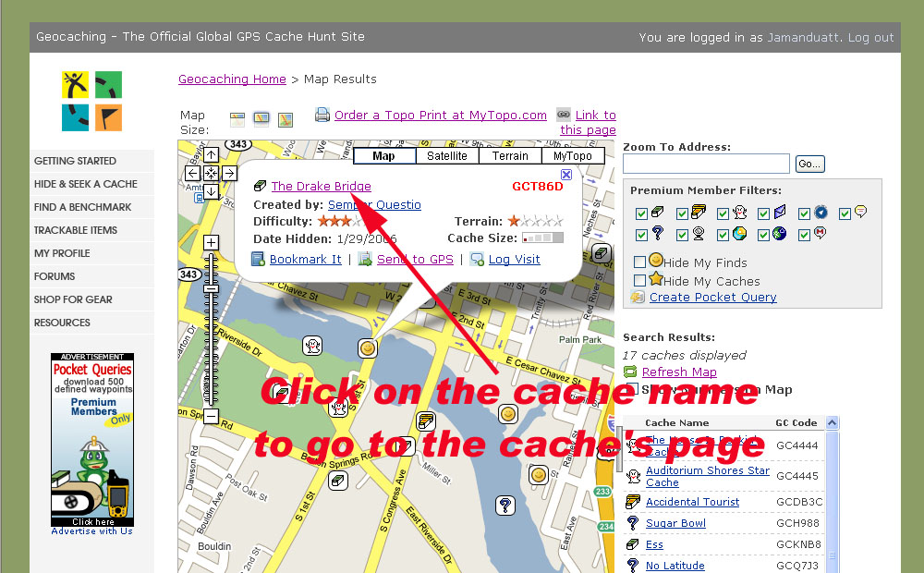Open the Resources menu item

[91, 323]
